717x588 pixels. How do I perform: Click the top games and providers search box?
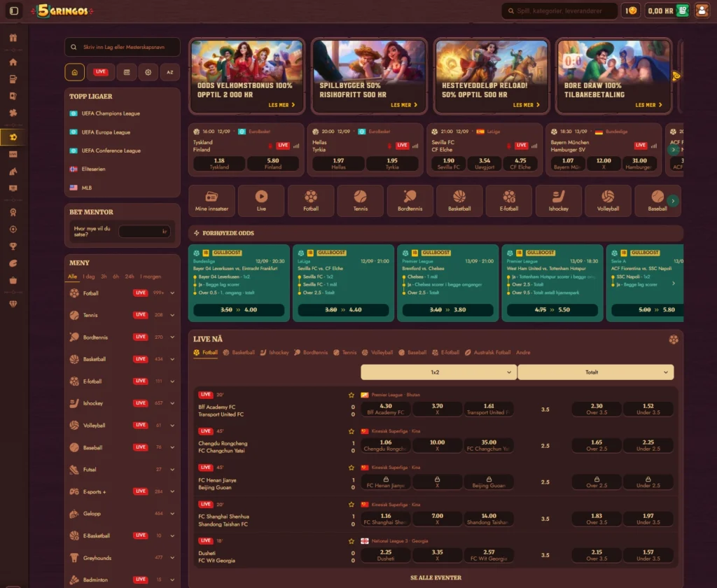tap(559, 10)
